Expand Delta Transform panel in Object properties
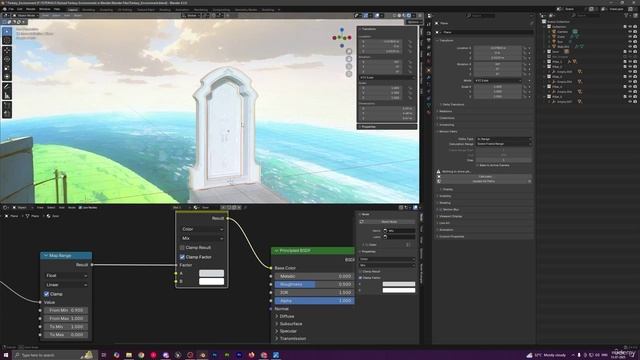Image resolution: width=640 pixels, height=360 pixels. 452,104
